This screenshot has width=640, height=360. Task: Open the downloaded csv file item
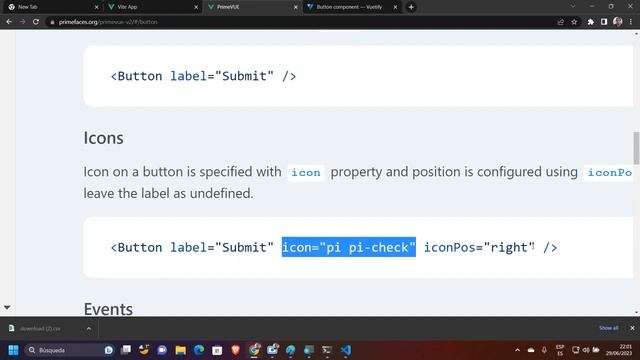[x=41, y=329]
